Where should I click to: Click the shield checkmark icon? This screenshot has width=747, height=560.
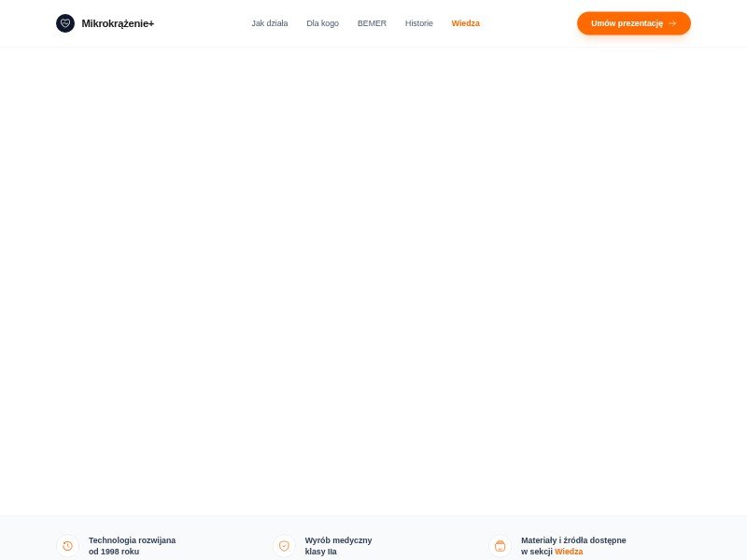tap(284, 546)
